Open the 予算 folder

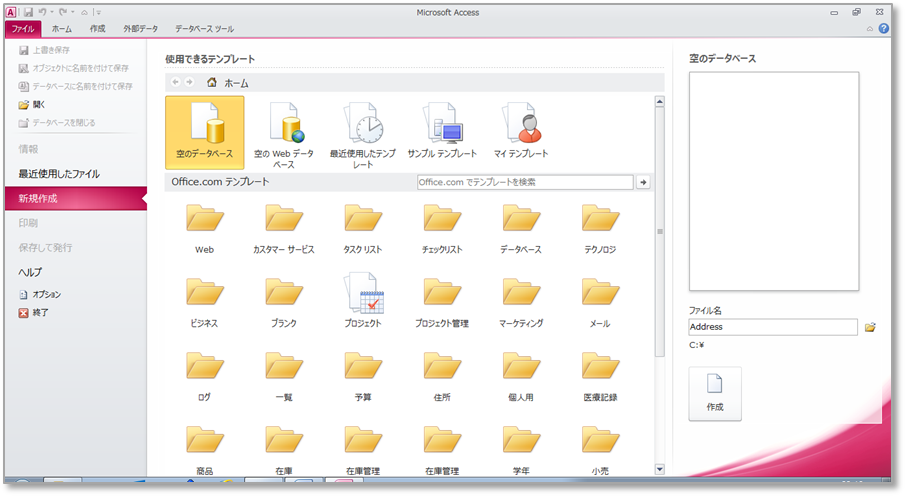pos(363,376)
